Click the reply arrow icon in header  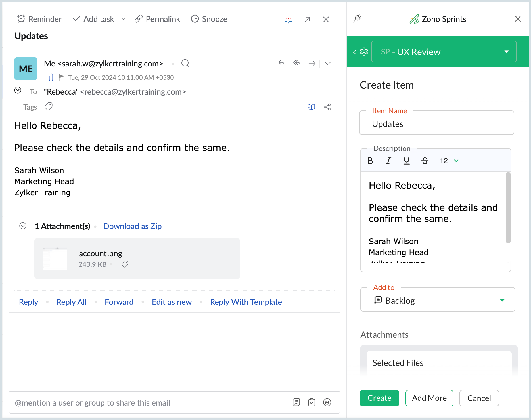(x=281, y=63)
